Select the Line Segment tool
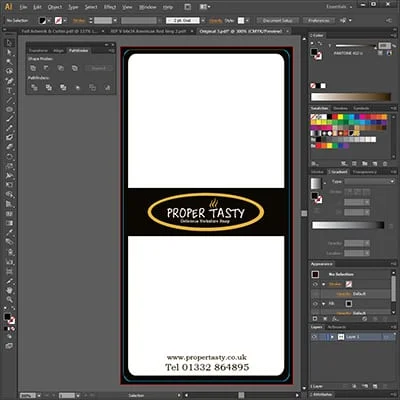 [x=9, y=100]
